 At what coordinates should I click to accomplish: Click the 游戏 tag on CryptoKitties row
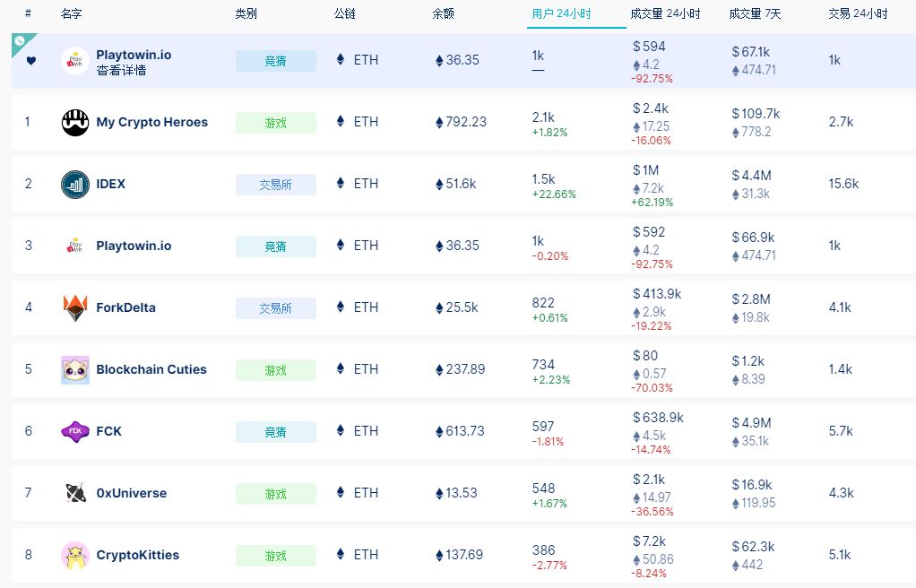[276, 555]
